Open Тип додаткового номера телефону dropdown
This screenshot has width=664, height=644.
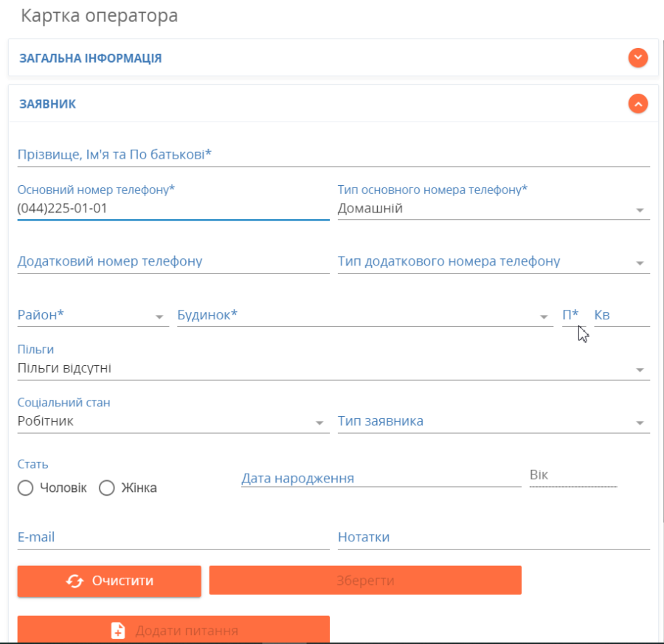(640, 263)
